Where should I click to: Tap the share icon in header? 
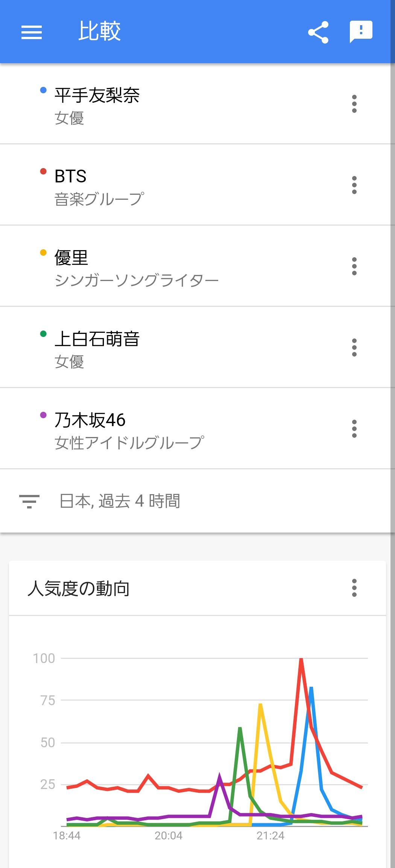point(318,32)
